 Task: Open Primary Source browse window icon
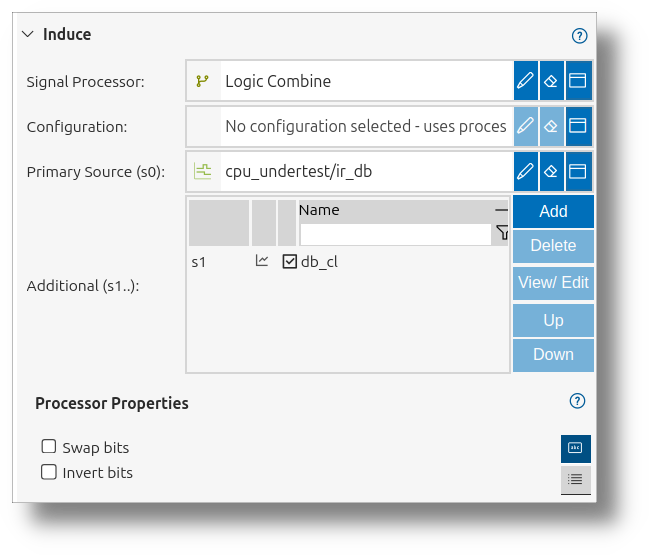(x=578, y=171)
